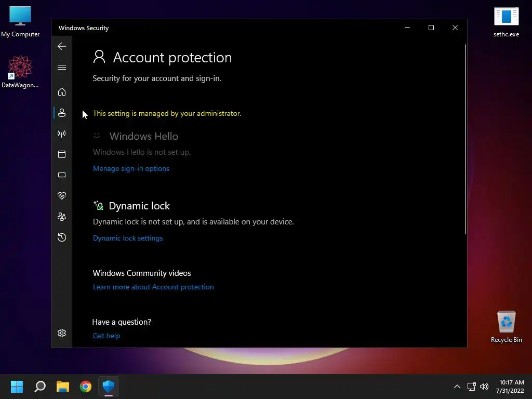Open the hamburger navigation menu
The height and width of the screenshot is (399, 532).
62,67
